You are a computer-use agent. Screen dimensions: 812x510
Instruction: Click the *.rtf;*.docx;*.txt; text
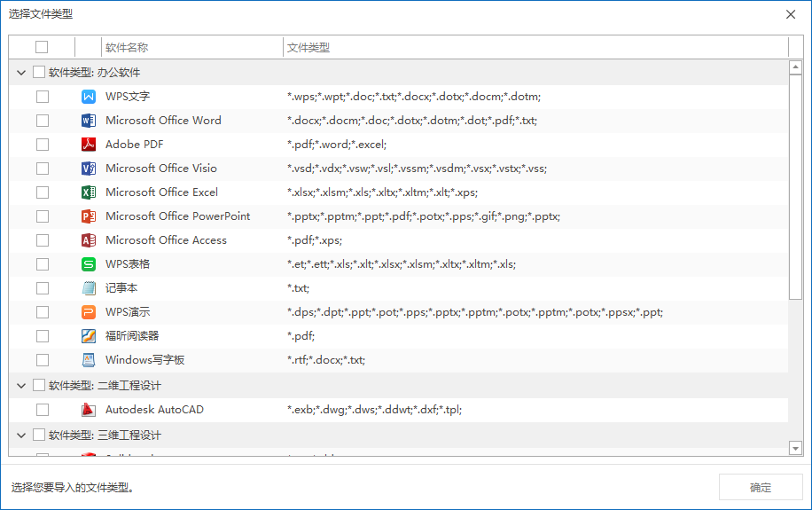(326, 360)
